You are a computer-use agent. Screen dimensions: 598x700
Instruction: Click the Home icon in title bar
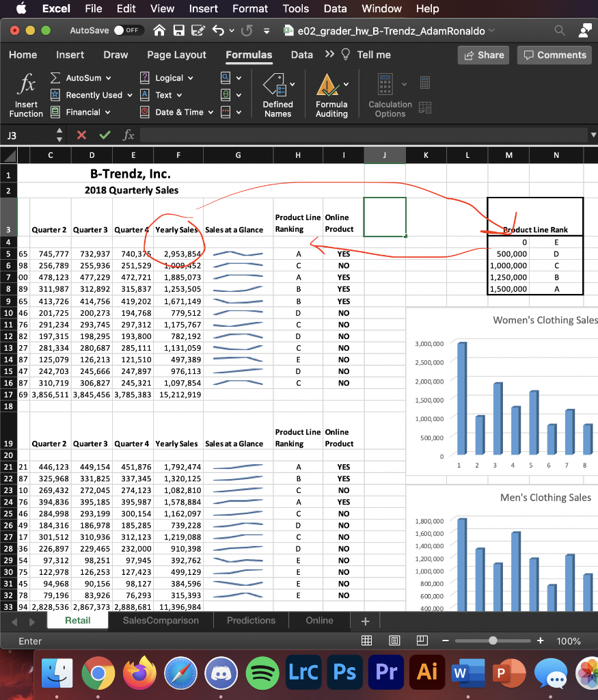[159, 31]
